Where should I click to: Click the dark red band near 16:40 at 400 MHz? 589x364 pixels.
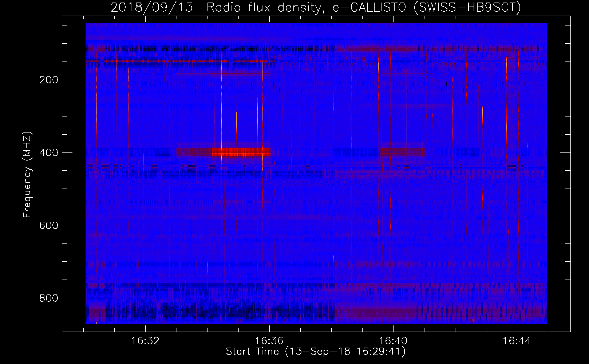(x=403, y=152)
